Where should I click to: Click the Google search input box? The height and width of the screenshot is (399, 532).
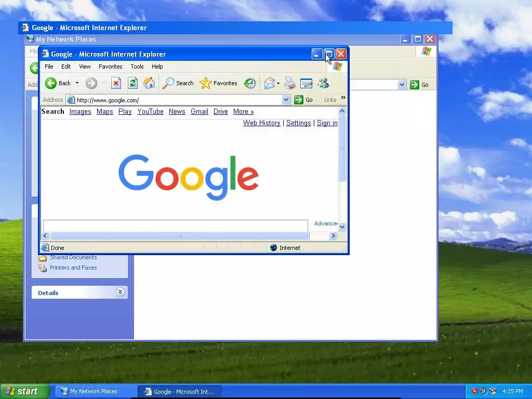(x=176, y=225)
